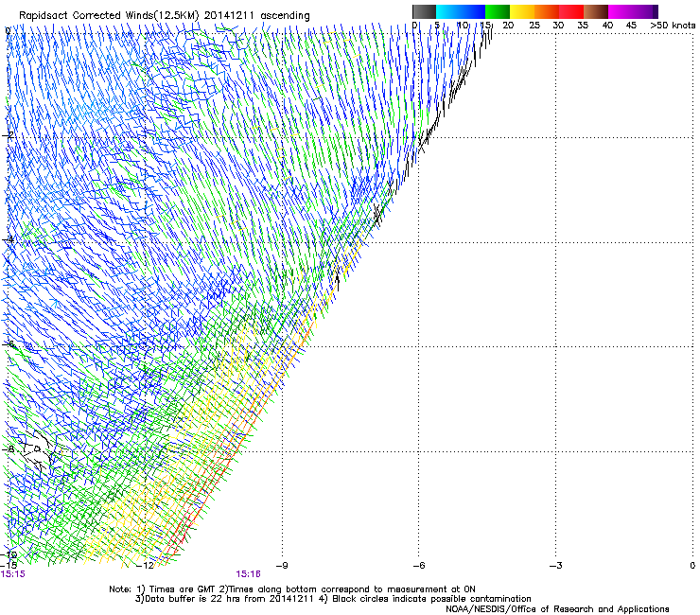Click the purple 45-50 knots color swatch
This screenshot has height=615, width=700.
click(645, 11)
